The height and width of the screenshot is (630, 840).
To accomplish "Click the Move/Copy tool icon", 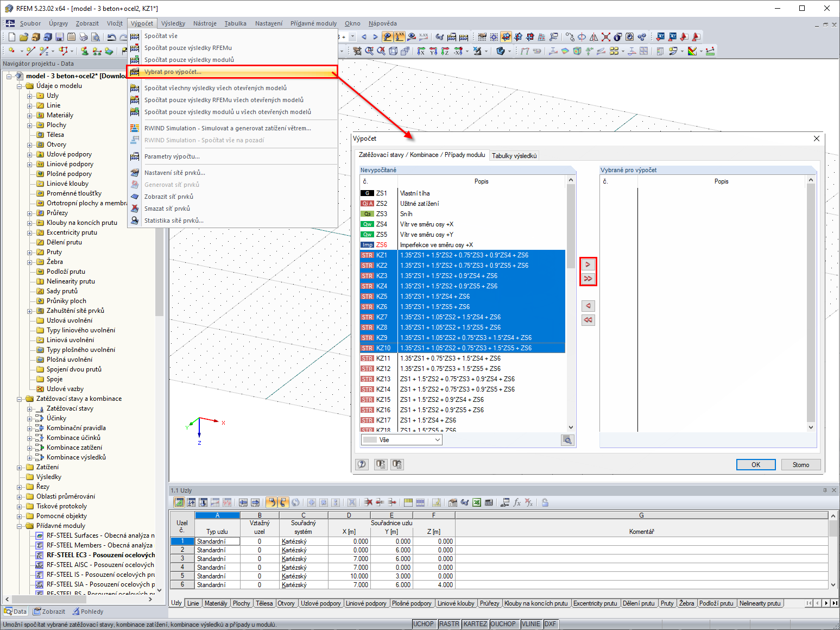I will (x=570, y=37).
